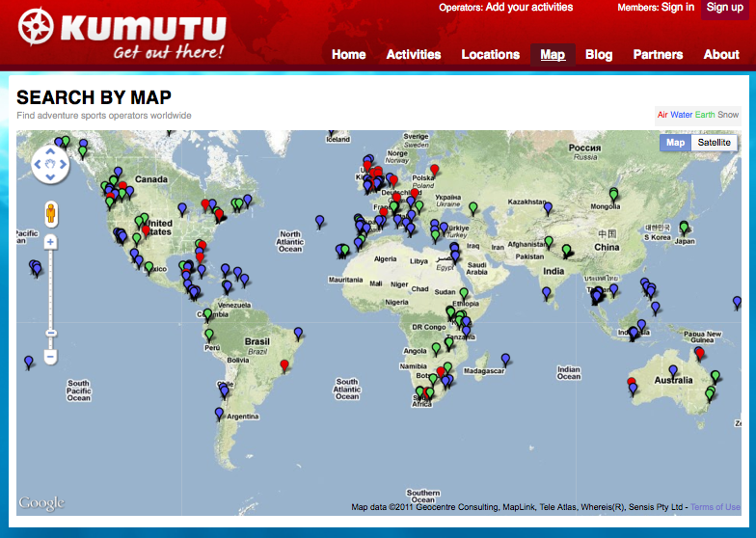Click the SEARCH BY MAP heading

(94, 97)
